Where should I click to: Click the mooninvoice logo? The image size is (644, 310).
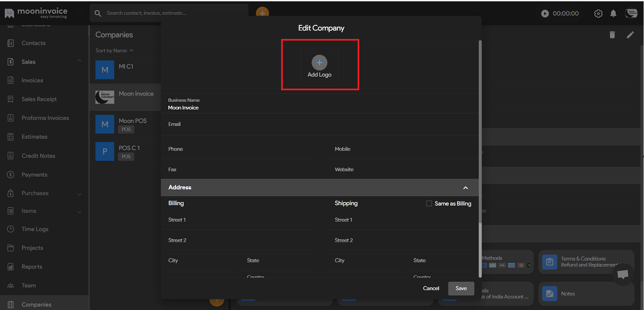tap(36, 13)
